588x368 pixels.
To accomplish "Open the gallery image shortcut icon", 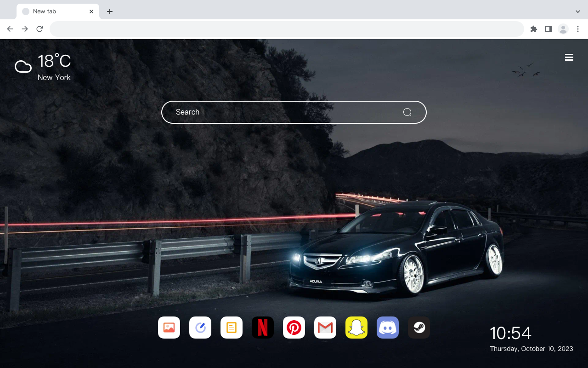I will [169, 328].
